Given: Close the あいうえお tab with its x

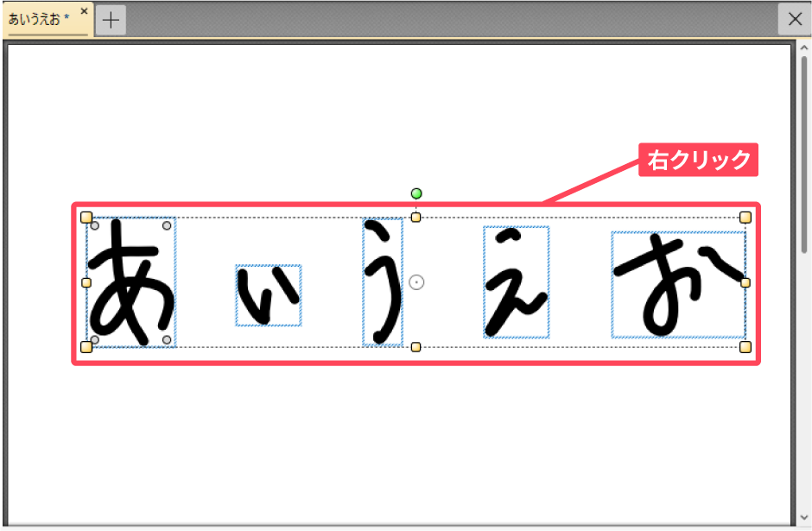Looking at the screenshot, I should [x=84, y=11].
